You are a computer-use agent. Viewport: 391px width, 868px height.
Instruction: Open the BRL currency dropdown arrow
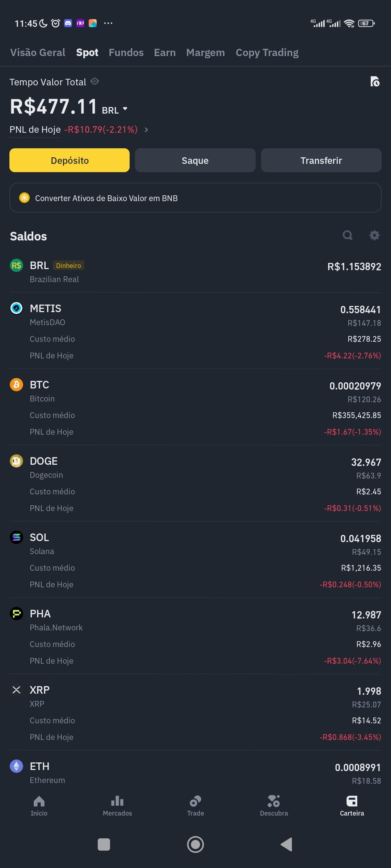point(125,109)
